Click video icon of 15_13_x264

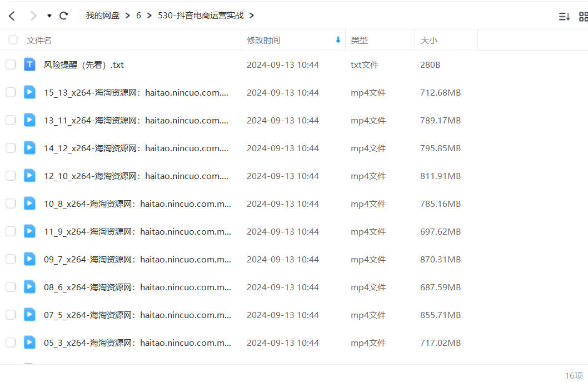click(x=29, y=92)
